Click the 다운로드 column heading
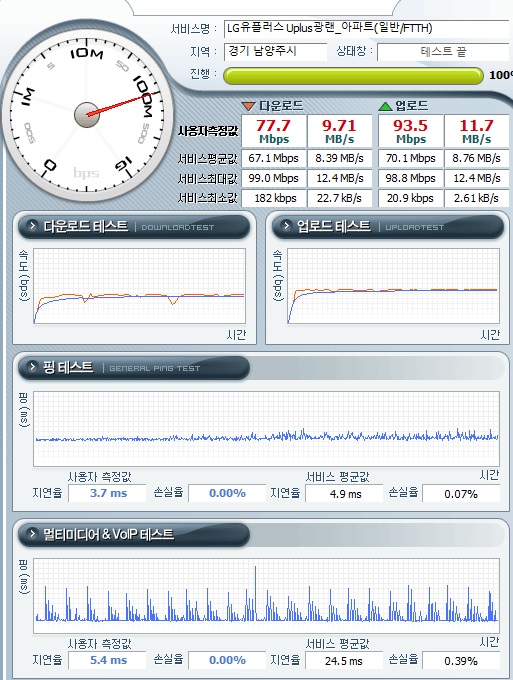 click(281, 105)
